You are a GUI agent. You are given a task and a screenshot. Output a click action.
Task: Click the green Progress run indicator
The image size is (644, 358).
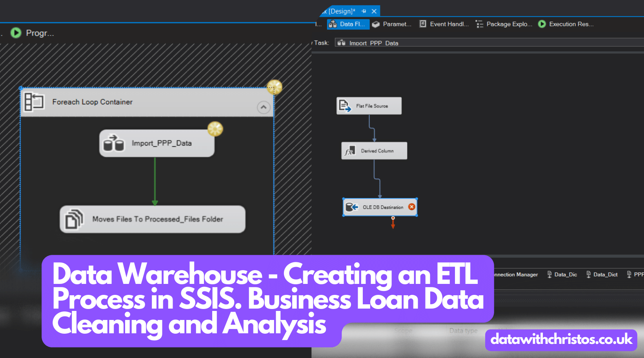click(16, 33)
